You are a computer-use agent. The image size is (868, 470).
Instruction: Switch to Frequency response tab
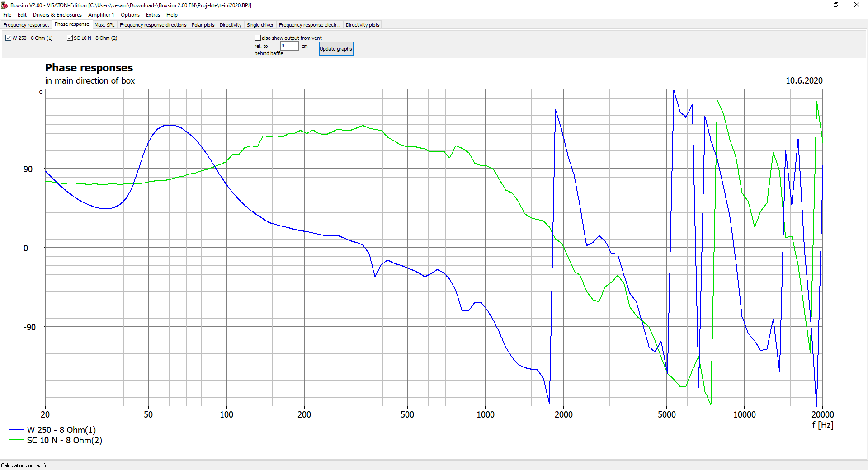[x=26, y=25]
